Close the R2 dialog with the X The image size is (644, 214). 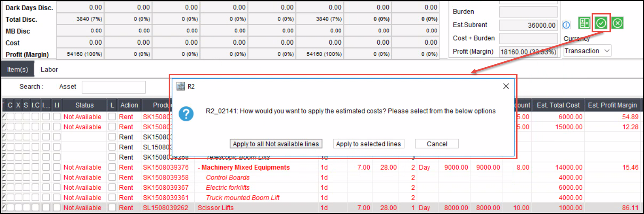pyautogui.click(x=506, y=86)
